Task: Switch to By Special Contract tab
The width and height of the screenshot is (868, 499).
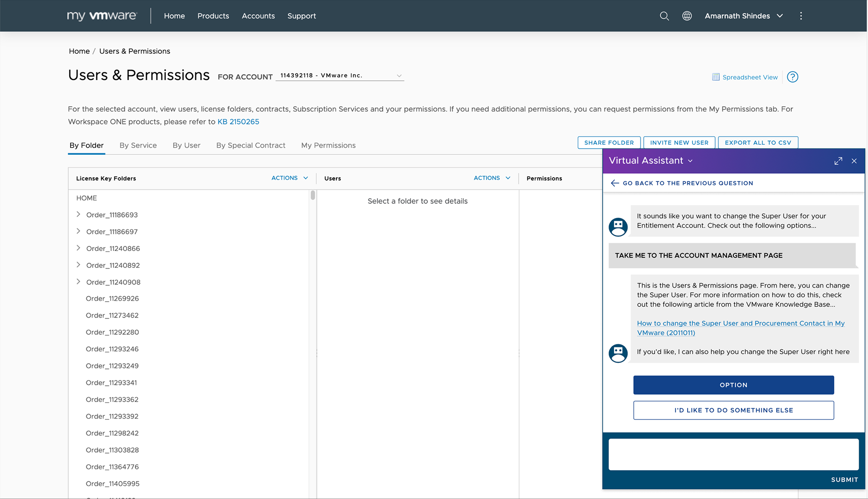Action: click(250, 145)
